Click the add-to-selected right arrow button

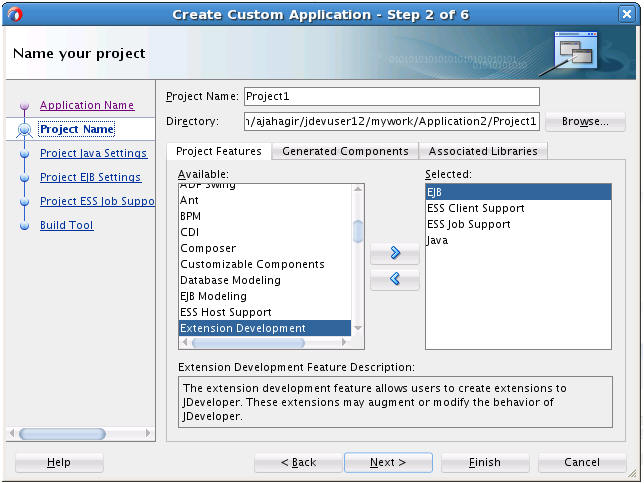pos(395,253)
